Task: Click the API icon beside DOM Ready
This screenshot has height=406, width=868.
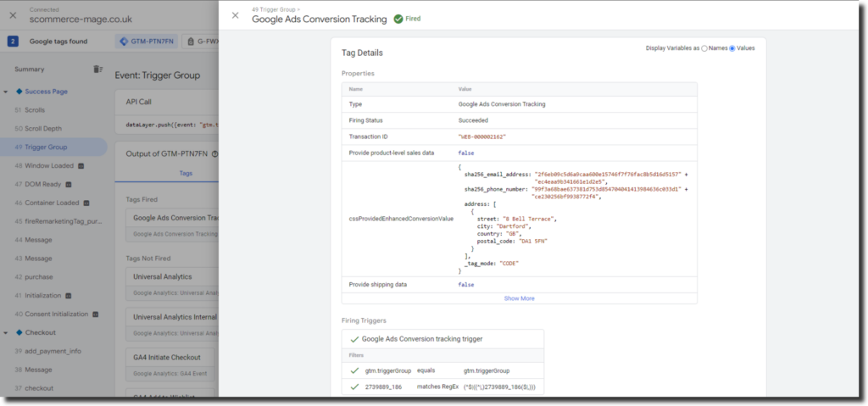Action: [x=69, y=185]
